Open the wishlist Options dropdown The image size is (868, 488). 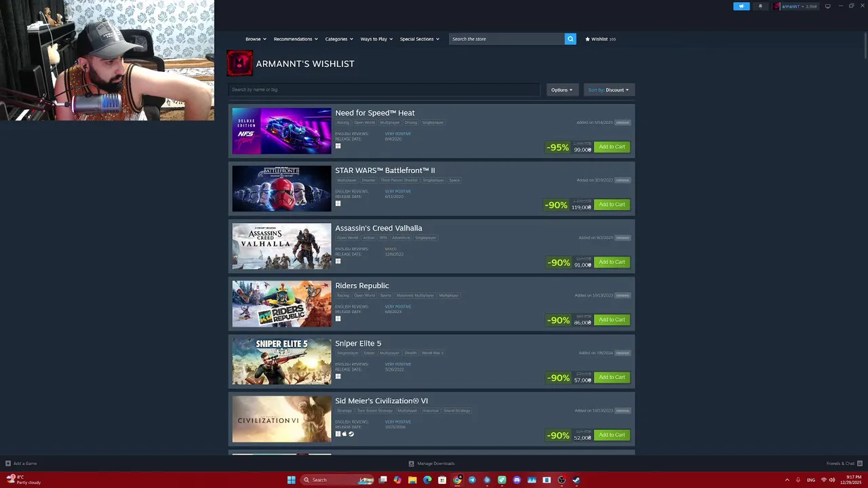(x=561, y=89)
